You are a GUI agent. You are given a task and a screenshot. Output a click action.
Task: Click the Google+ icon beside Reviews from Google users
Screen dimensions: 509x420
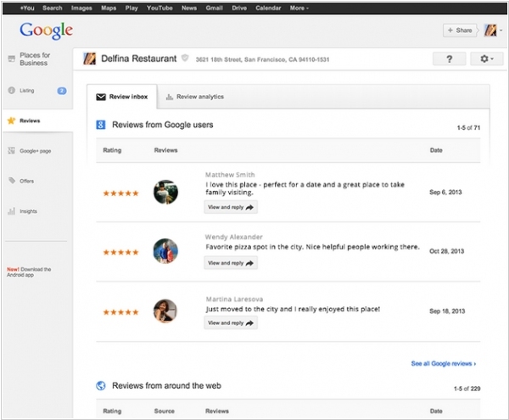pos(101,125)
